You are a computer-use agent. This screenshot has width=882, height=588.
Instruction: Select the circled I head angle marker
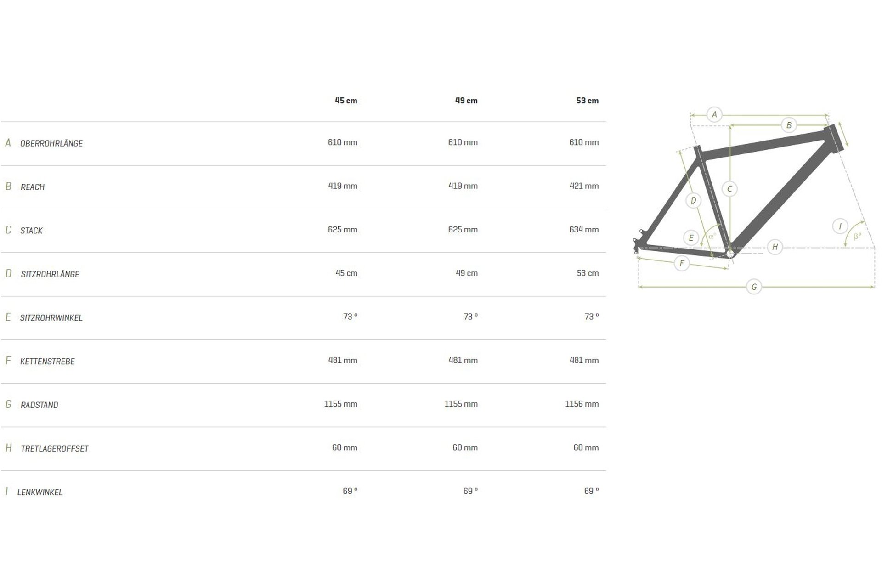pos(840,226)
